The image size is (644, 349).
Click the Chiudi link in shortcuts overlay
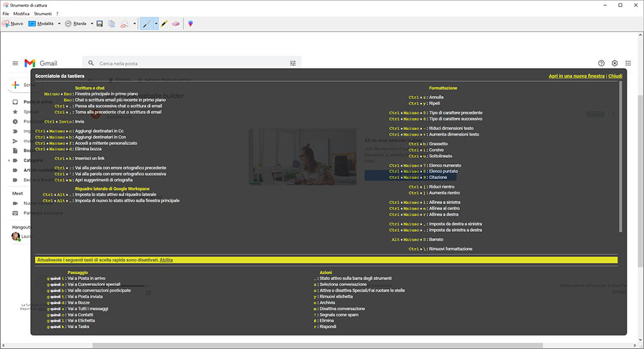(615, 76)
